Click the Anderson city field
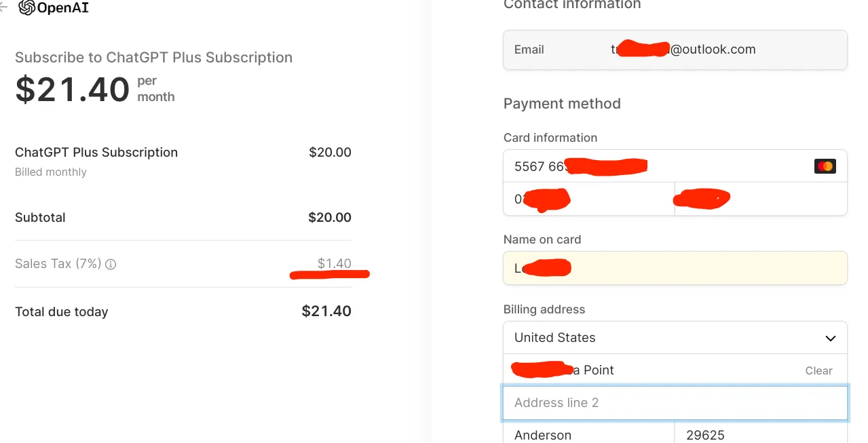Screen dimensions: 868x443 coord(589,431)
